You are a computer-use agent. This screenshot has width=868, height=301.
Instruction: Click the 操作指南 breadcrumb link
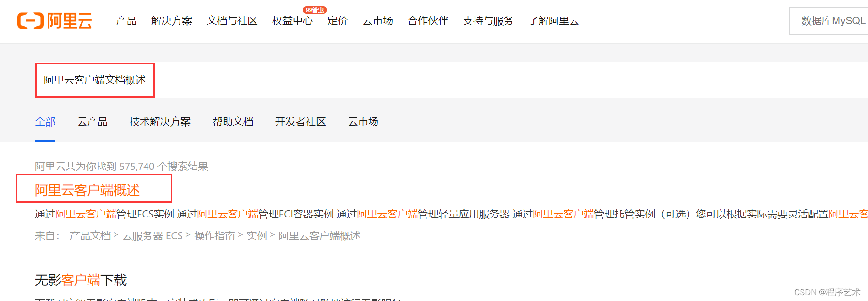pos(214,236)
